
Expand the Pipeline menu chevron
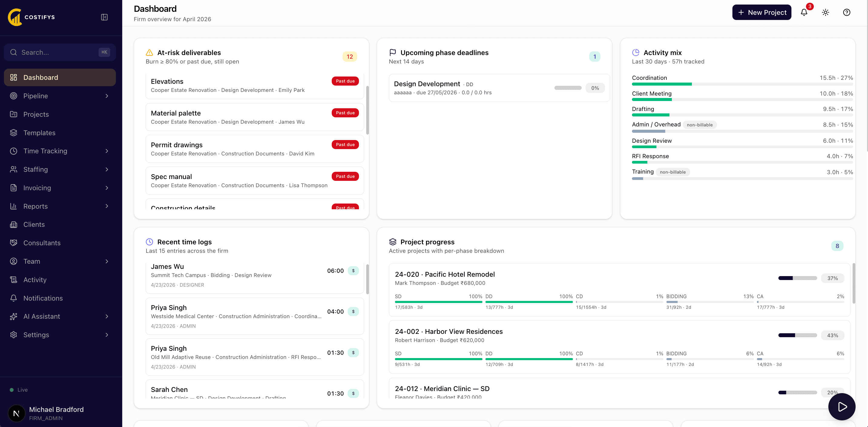click(107, 96)
